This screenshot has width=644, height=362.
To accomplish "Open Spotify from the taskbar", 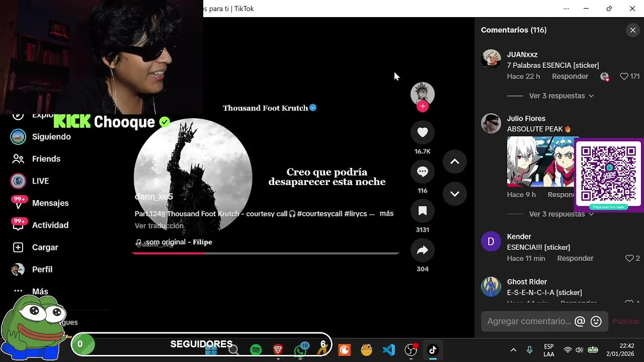I will [x=256, y=350].
